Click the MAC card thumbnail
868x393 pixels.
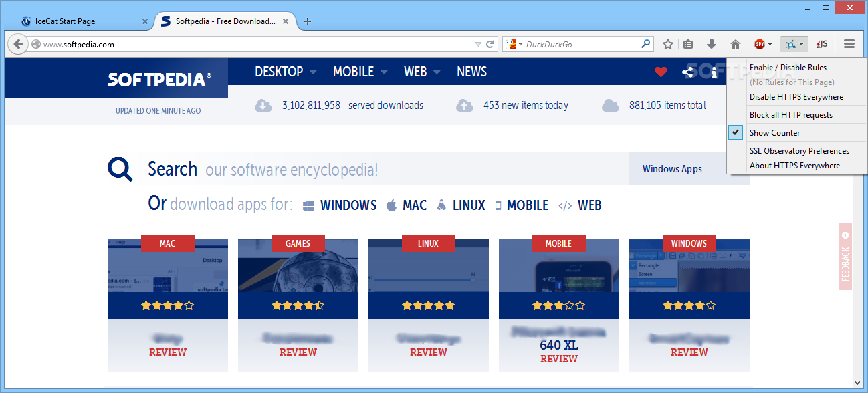(x=168, y=266)
